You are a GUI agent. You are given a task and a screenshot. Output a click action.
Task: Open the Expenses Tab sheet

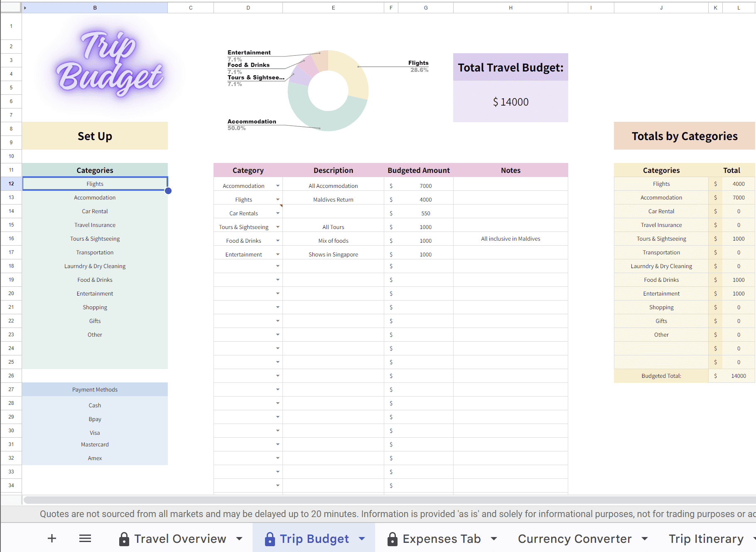[441, 539]
